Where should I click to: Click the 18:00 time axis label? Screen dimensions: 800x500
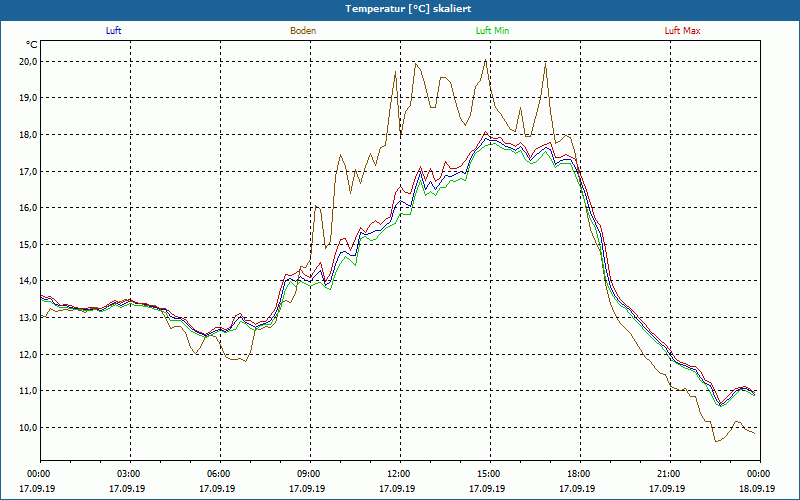coord(580,474)
